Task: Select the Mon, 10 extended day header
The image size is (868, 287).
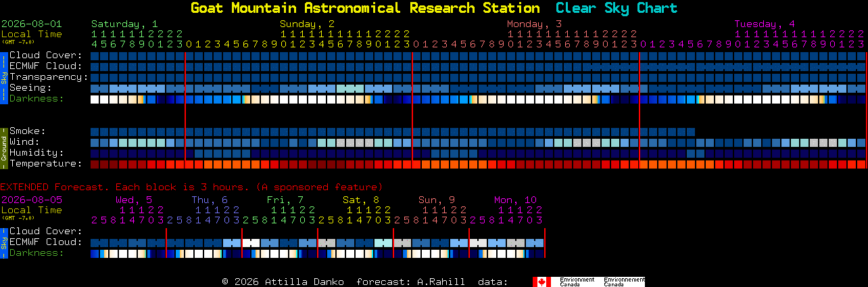Action: (x=515, y=200)
